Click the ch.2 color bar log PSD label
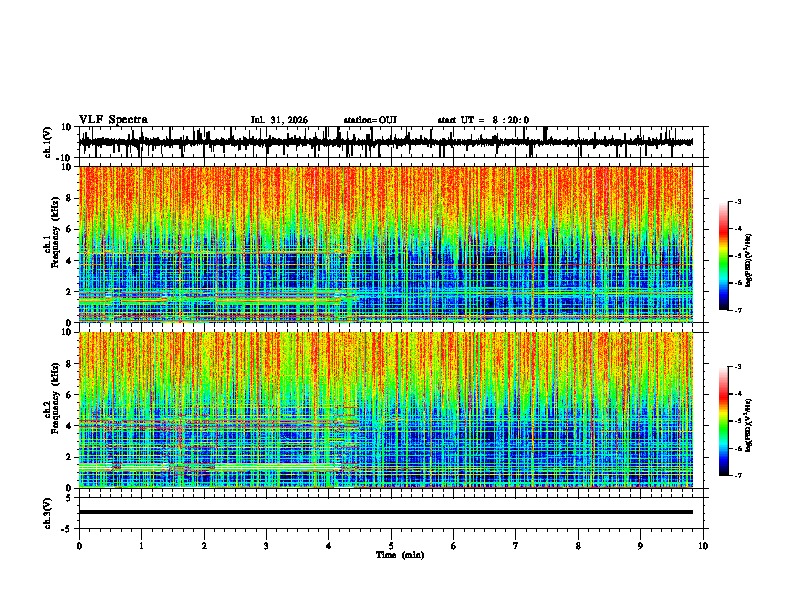Screen dimensions: 792x612 [749, 425]
